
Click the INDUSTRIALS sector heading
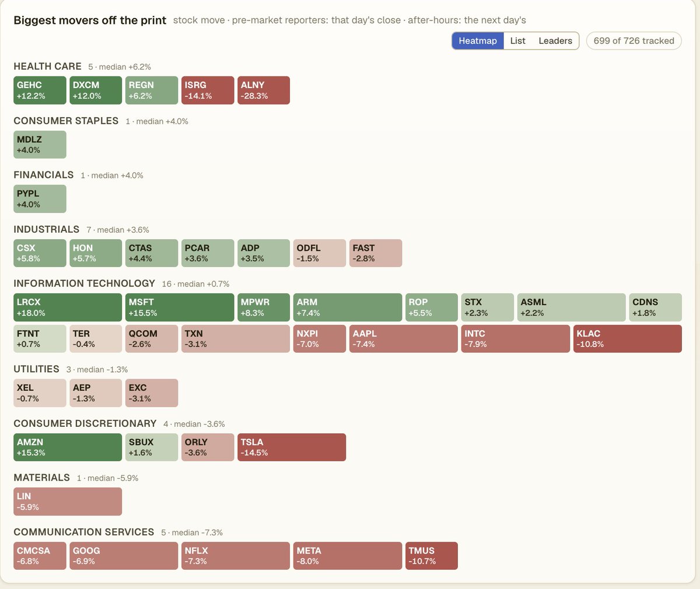click(x=46, y=229)
